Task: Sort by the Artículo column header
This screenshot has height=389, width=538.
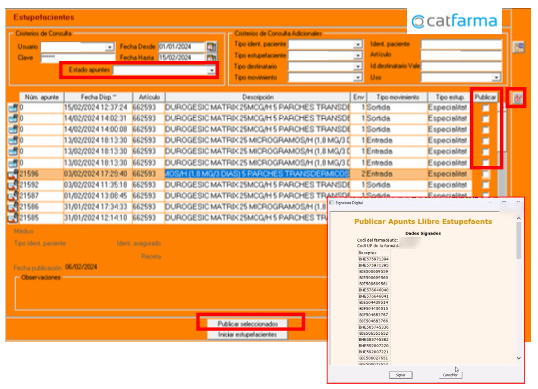Action: point(149,97)
